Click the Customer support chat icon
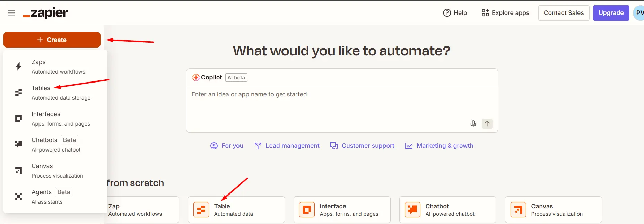This screenshot has height=224, width=644. (x=334, y=146)
